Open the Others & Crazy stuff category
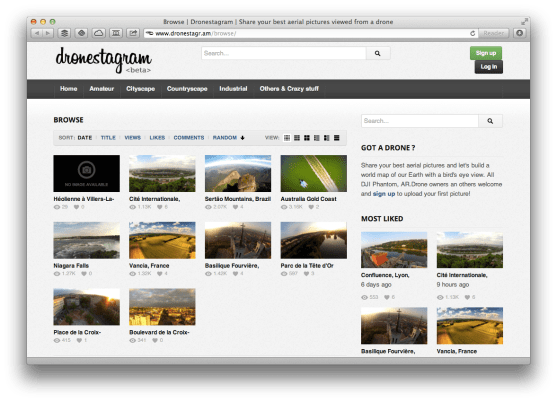This screenshot has width=557, height=402. pyautogui.click(x=289, y=89)
